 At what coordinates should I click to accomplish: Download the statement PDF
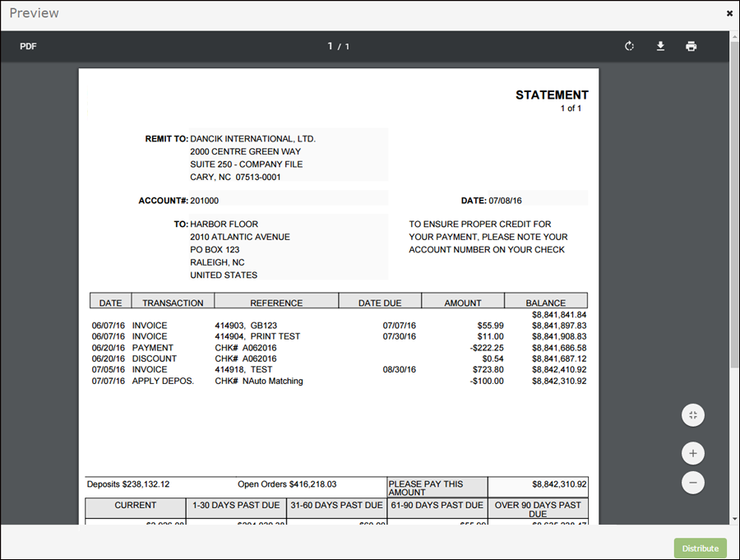(x=660, y=46)
